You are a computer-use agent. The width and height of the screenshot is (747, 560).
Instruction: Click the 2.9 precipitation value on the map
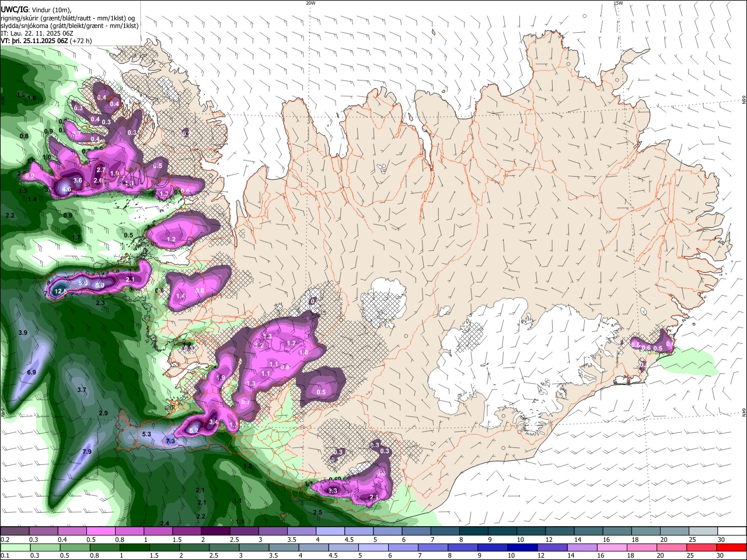coord(103,413)
